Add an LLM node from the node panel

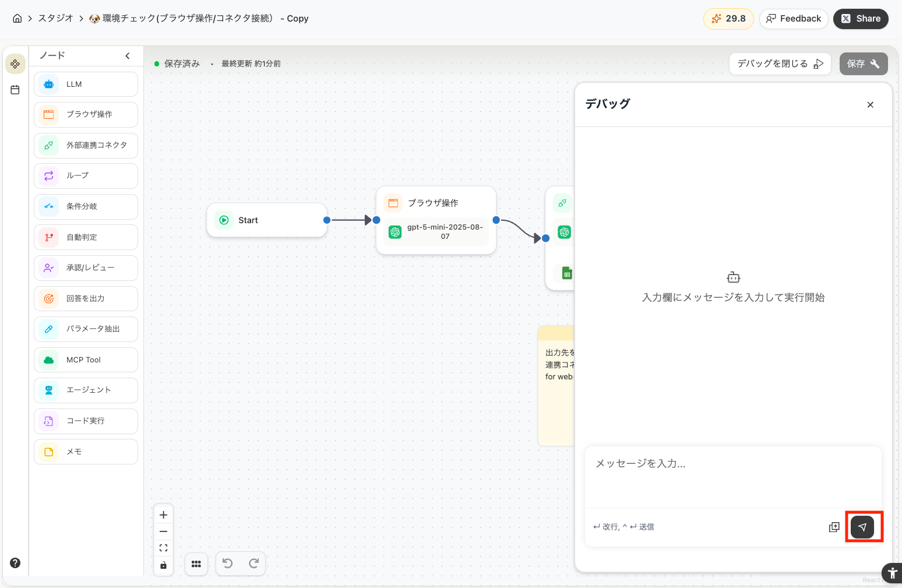[x=86, y=84]
